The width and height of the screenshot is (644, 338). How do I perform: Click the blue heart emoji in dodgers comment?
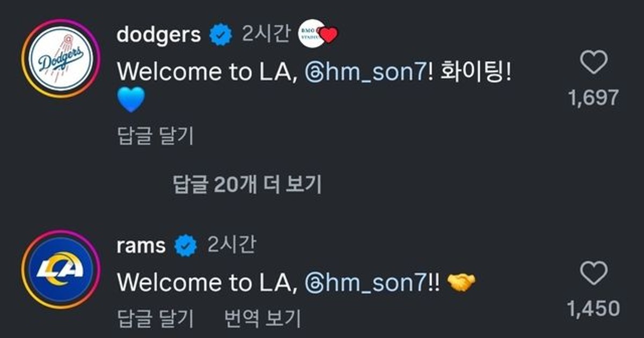click(x=131, y=100)
